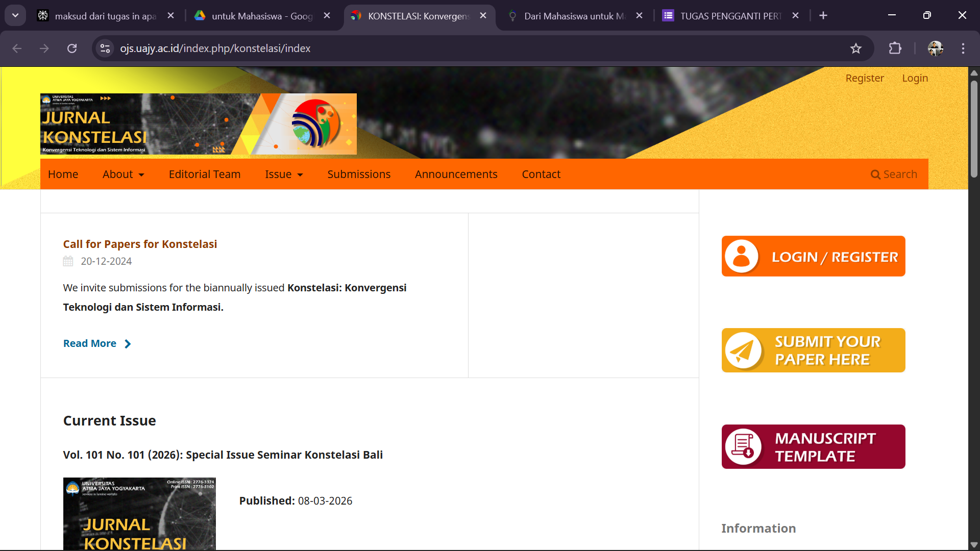The width and height of the screenshot is (980, 551).
Task: Open 'Call for Papers for Konstelasi' announcement
Action: [140, 244]
